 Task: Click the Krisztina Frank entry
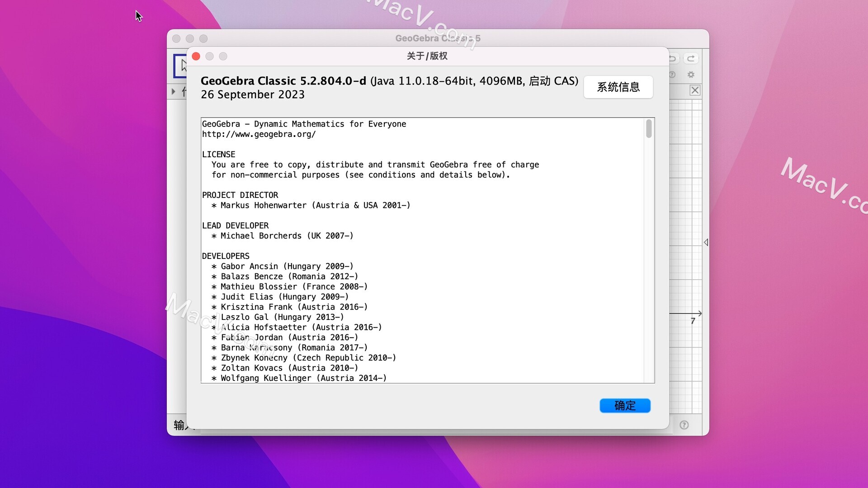pyautogui.click(x=289, y=307)
